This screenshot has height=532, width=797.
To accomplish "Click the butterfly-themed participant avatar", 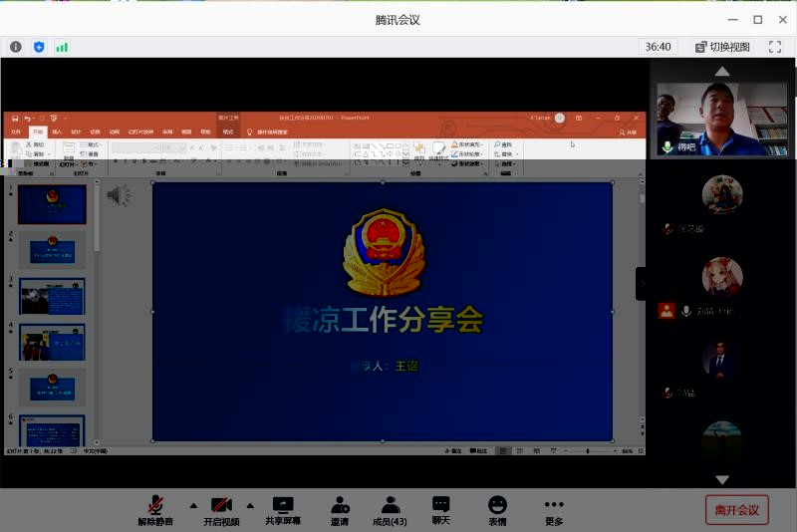I will click(722, 194).
